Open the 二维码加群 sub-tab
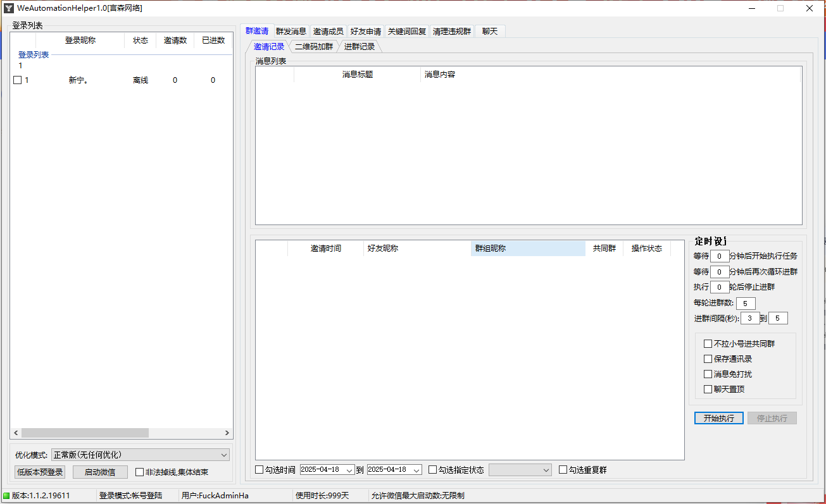The width and height of the screenshot is (826, 504). (313, 46)
